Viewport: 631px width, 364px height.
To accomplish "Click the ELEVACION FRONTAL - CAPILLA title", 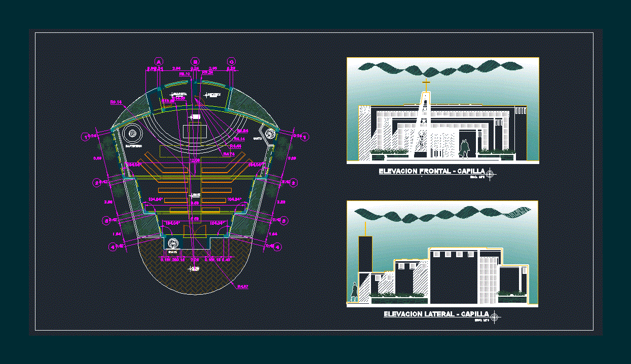I will pos(432,172).
